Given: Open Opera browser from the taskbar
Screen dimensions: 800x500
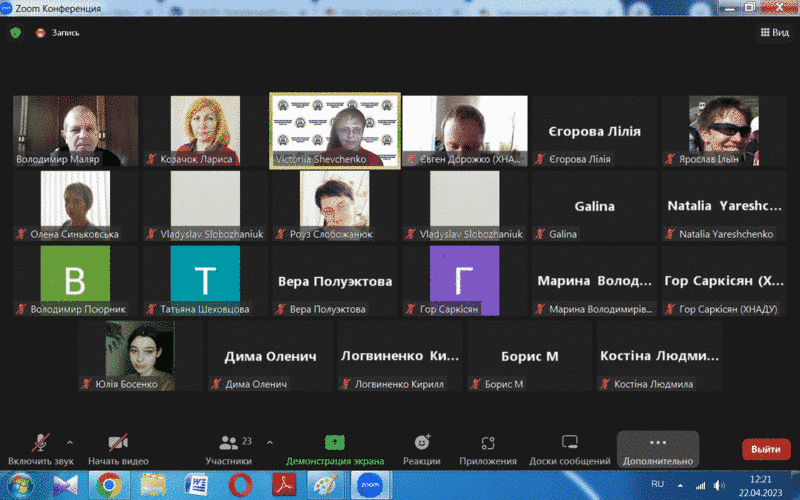Looking at the screenshot, I should 238,485.
